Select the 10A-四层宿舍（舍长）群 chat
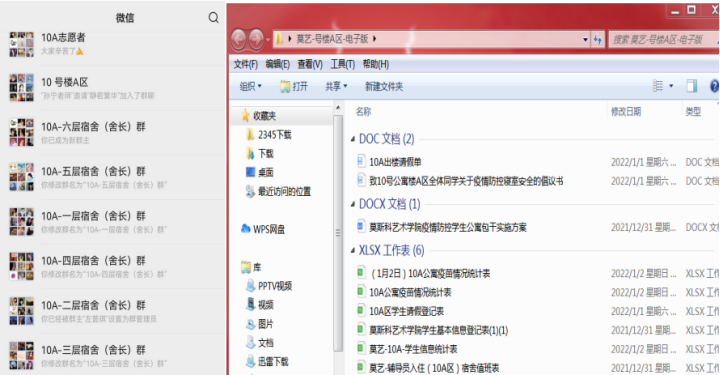This screenshot has height=375, width=720. click(112, 266)
